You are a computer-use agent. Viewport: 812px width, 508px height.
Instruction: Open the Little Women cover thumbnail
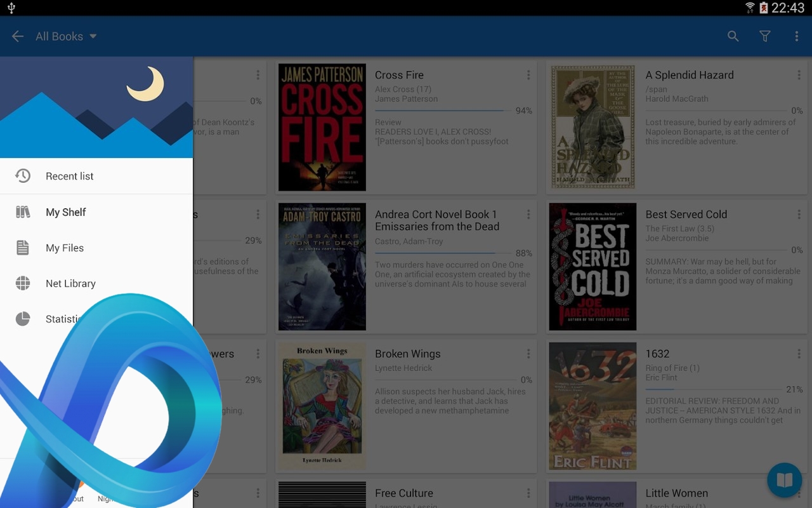593,495
